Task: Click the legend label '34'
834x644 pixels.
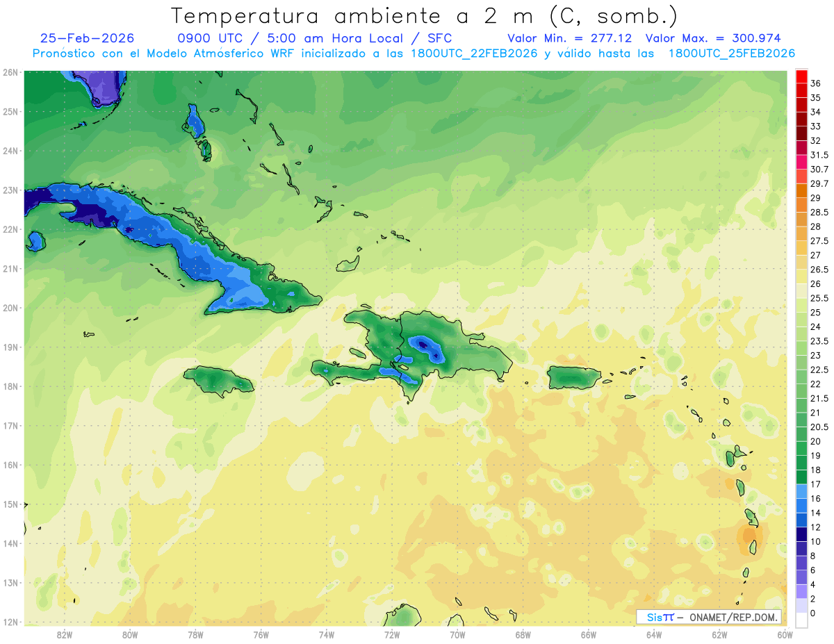Action: click(815, 112)
